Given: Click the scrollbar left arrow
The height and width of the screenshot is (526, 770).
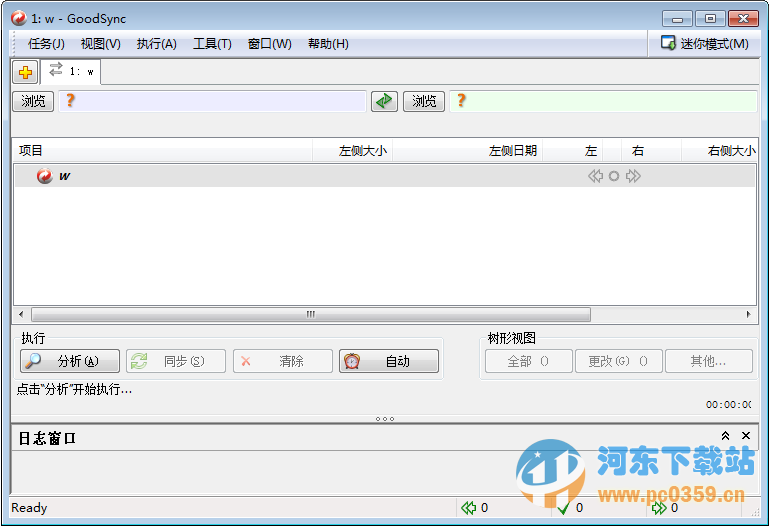Looking at the screenshot, I should [21, 314].
